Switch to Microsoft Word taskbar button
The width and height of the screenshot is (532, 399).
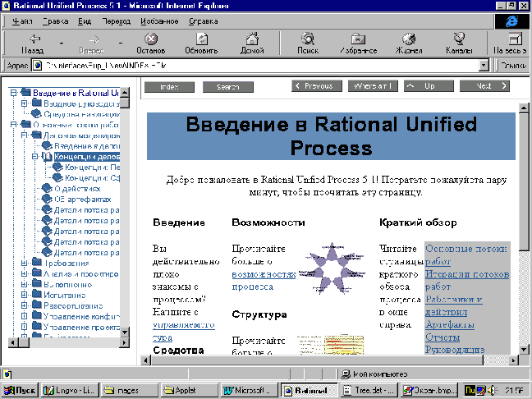249,391
